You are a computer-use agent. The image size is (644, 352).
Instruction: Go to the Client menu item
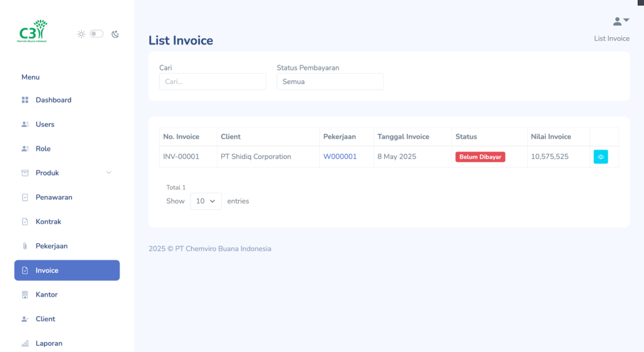pyautogui.click(x=45, y=319)
